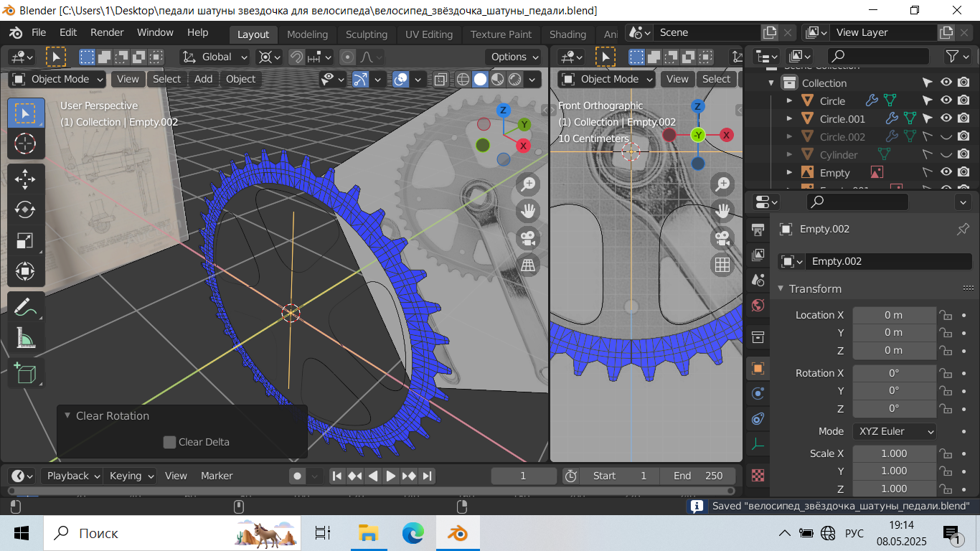Pick the Measure tool
This screenshot has width=980, height=551.
[26, 337]
